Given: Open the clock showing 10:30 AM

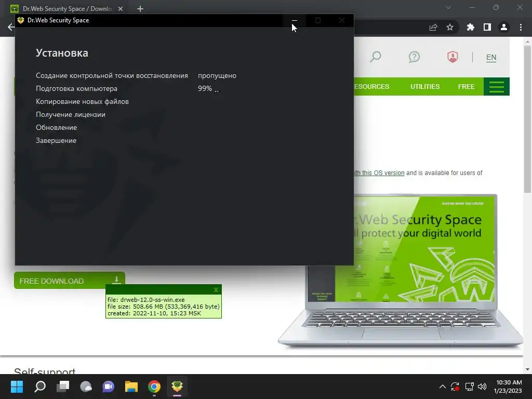Looking at the screenshot, I should pos(508,387).
